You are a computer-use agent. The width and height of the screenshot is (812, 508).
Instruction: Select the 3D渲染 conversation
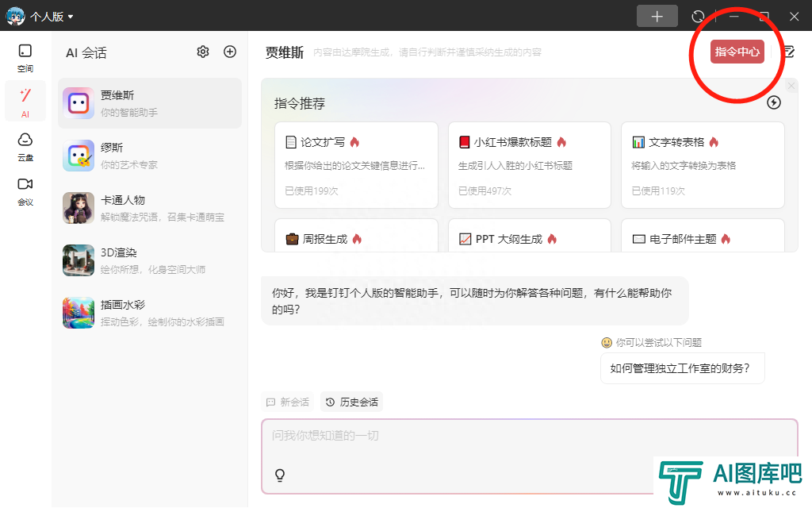(150, 260)
